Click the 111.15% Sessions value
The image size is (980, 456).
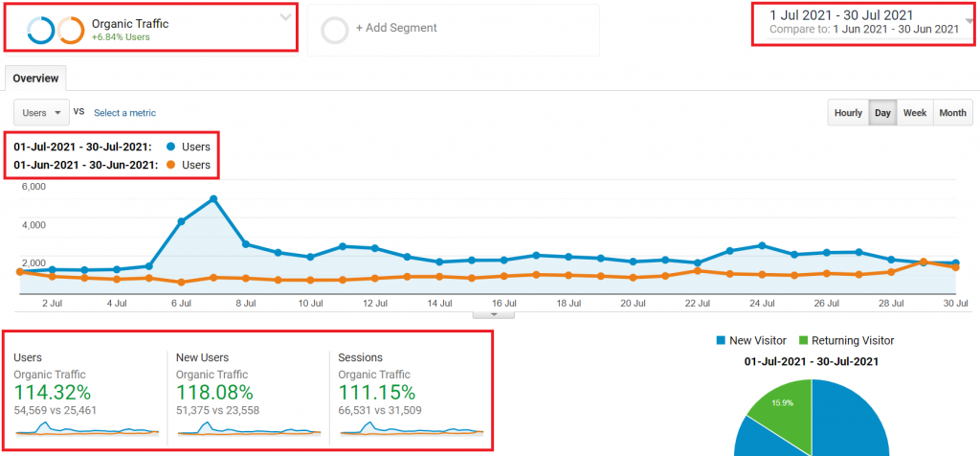[377, 393]
